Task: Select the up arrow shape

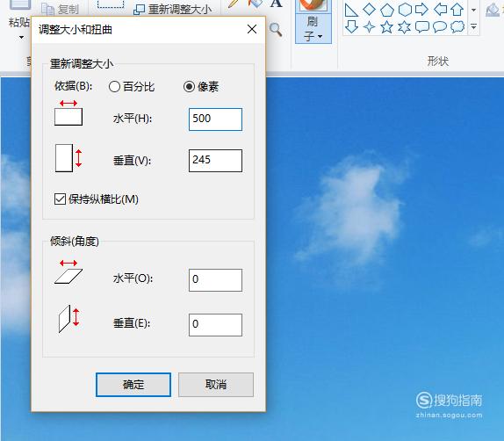Action: (457, 10)
